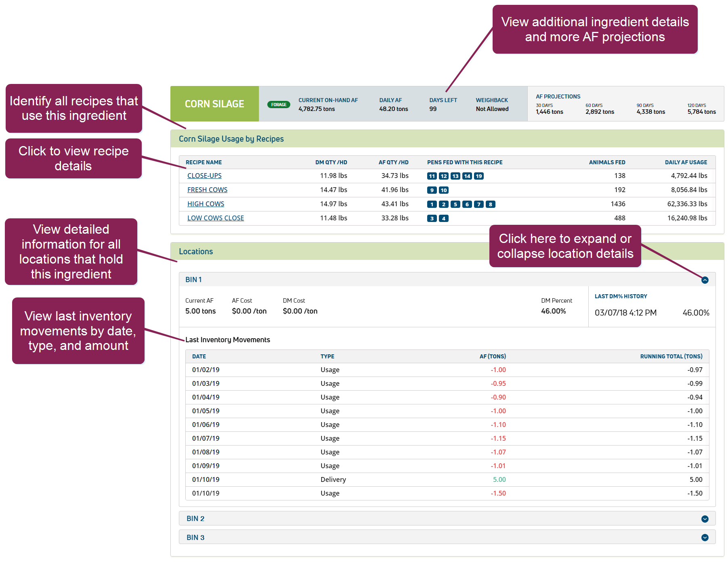Click pen badge 8 in High Cows row
Viewport: 728px width, 563px height.
point(490,204)
